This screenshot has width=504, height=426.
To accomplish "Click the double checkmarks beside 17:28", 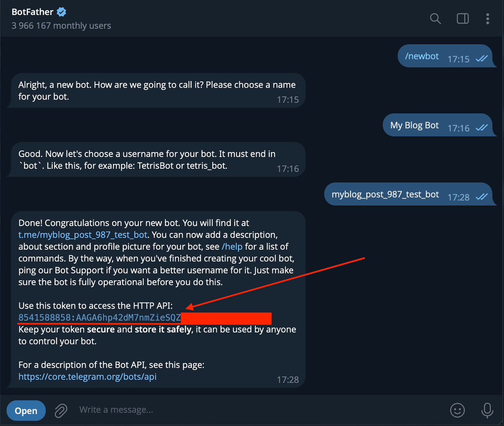I will tap(481, 197).
